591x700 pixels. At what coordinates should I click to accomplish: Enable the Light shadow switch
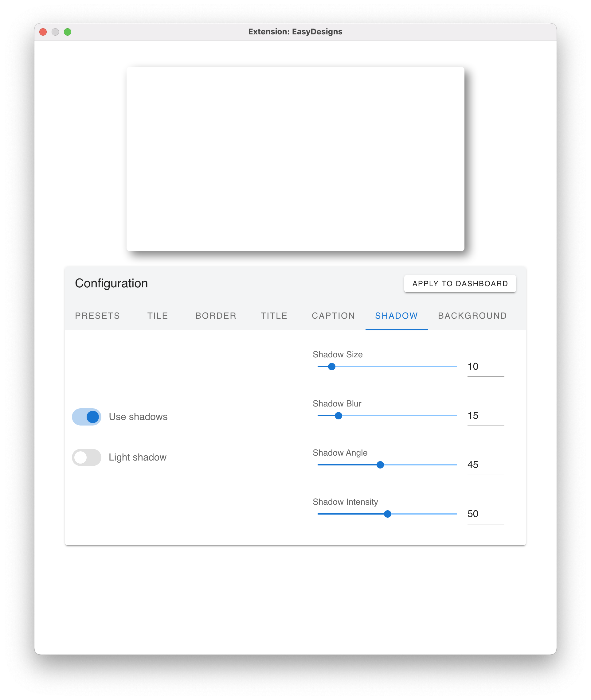(86, 457)
